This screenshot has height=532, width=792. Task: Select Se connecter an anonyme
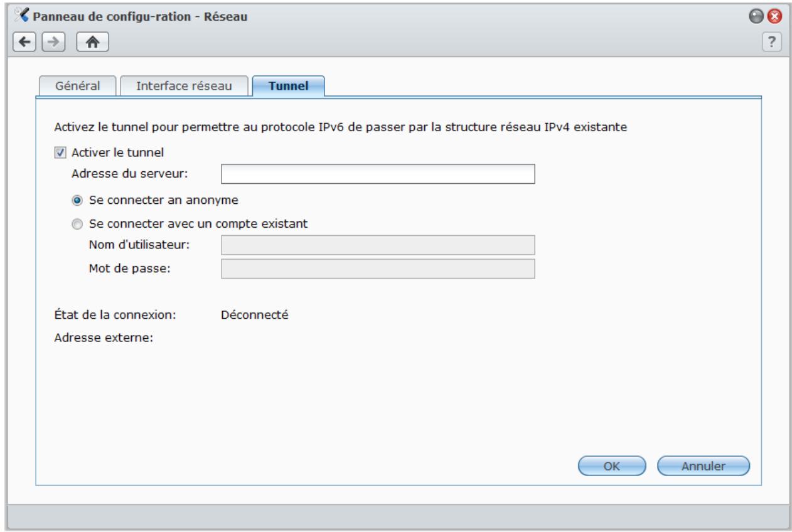click(78, 200)
